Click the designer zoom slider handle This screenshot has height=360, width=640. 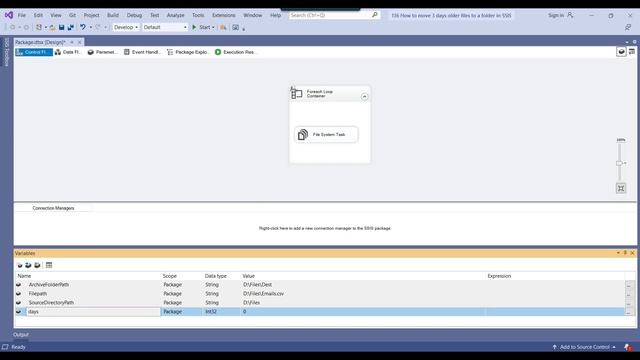619,163
